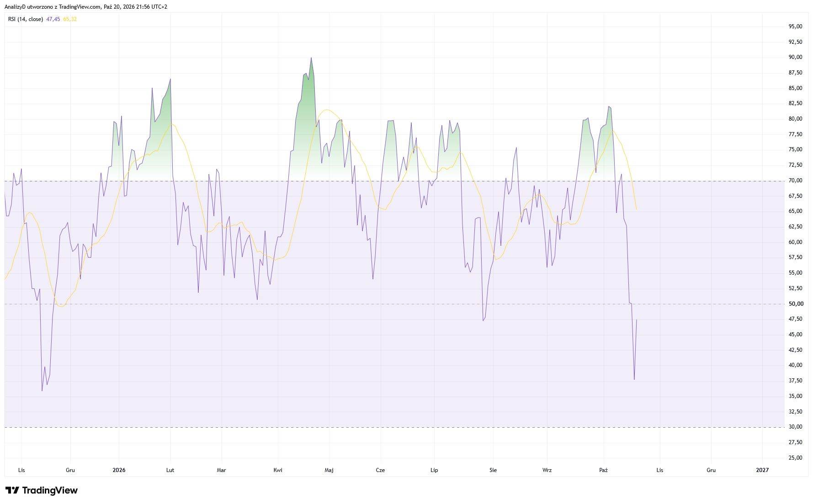Click the Cze label on time axis
The width and height of the screenshot is (813, 504).
(380, 470)
